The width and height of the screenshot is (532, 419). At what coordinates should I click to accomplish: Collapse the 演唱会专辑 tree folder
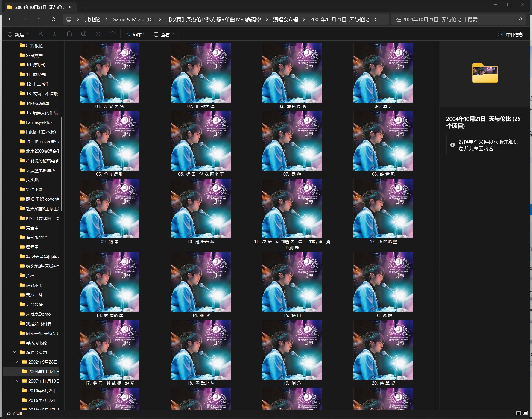(x=14, y=352)
